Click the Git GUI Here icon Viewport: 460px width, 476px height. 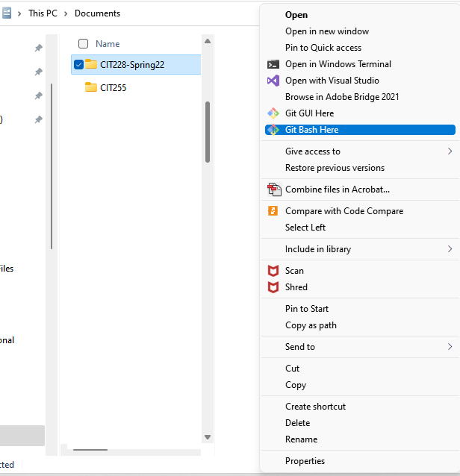(x=273, y=113)
